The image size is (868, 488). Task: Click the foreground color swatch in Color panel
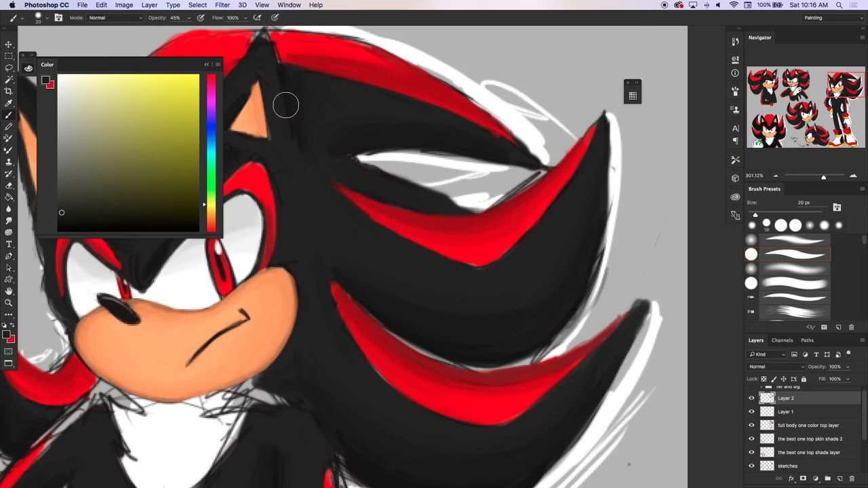[45, 81]
